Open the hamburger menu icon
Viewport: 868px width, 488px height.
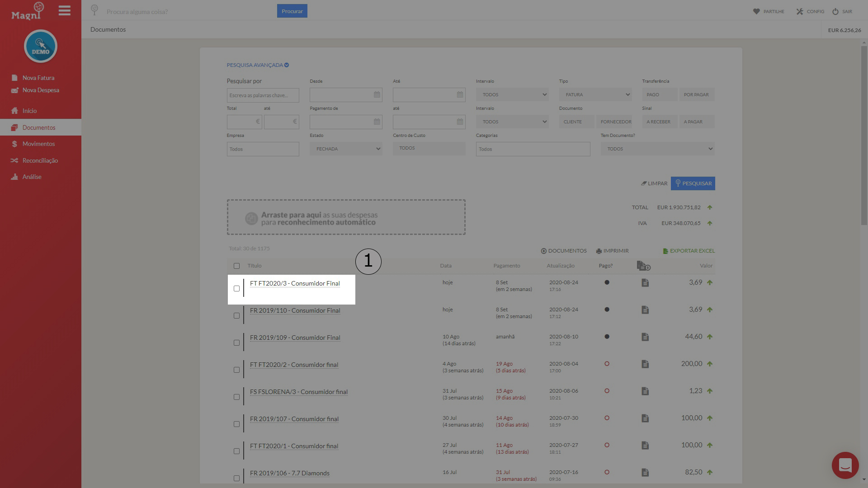pos(65,10)
